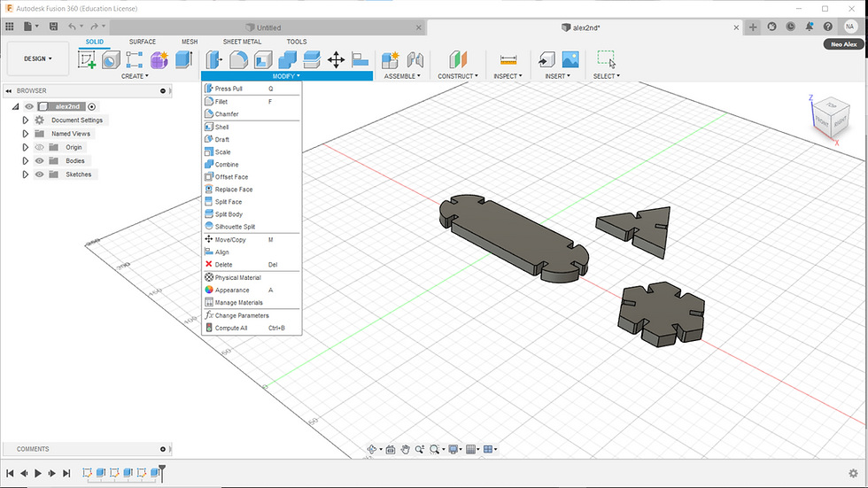Add a new design tab
The width and height of the screenshot is (868, 488).
(753, 27)
